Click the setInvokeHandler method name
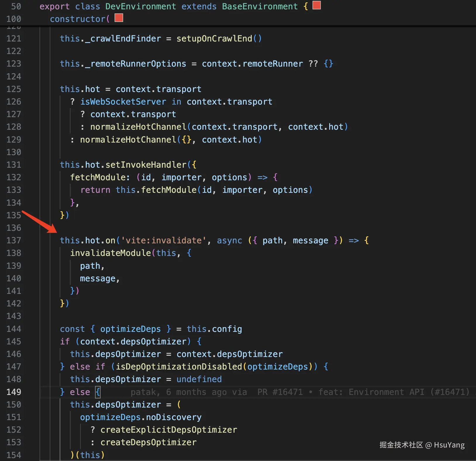 tap(146, 165)
